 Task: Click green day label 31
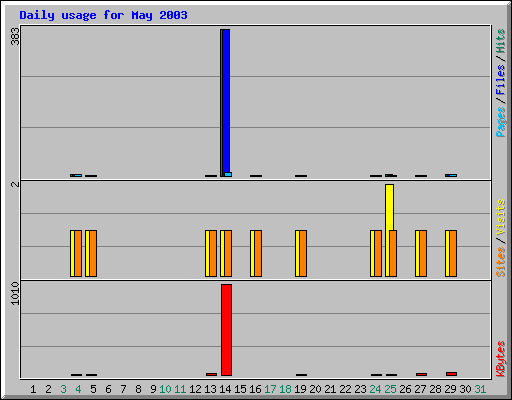coord(480,389)
